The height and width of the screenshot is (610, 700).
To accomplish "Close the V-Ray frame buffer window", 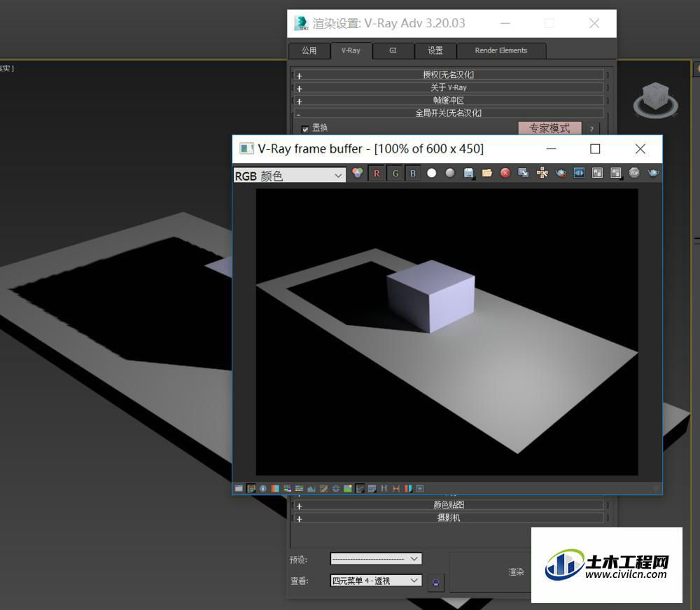I will tap(640, 148).
